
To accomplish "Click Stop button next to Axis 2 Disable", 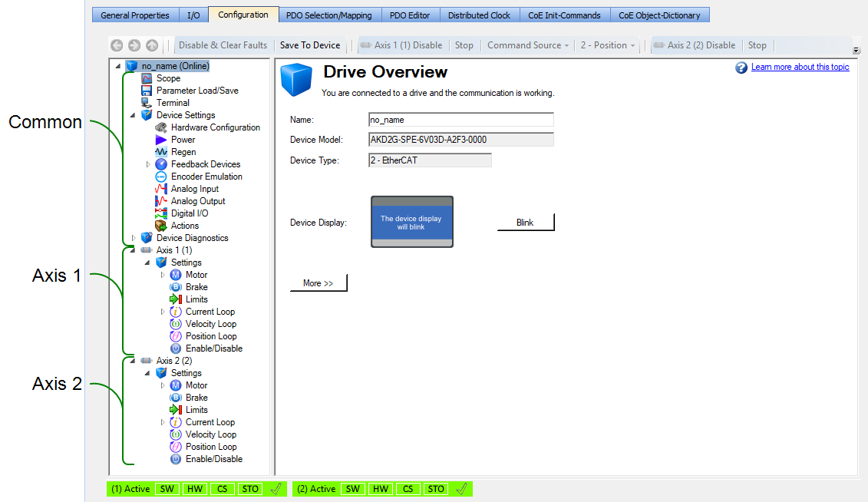I will pyautogui.click(x=757, y=45).
